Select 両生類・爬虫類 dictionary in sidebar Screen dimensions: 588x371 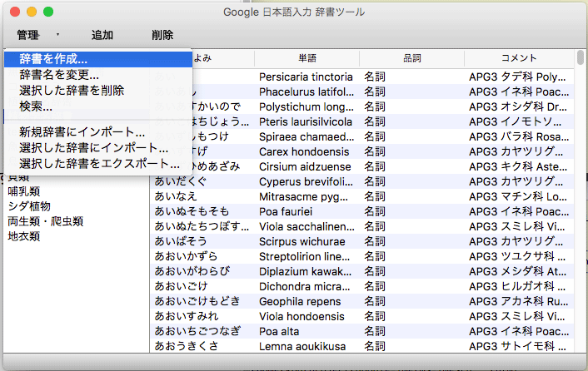[45, 221]
